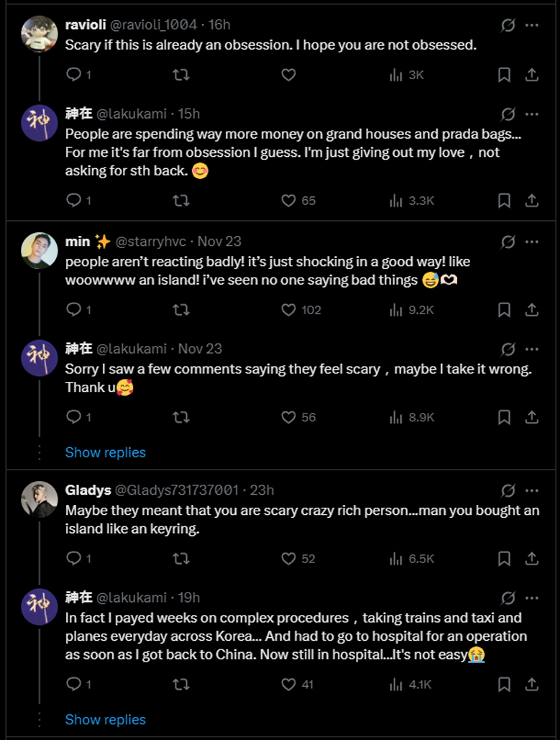Like min's tweet with 102 likes

coord(288,310)
